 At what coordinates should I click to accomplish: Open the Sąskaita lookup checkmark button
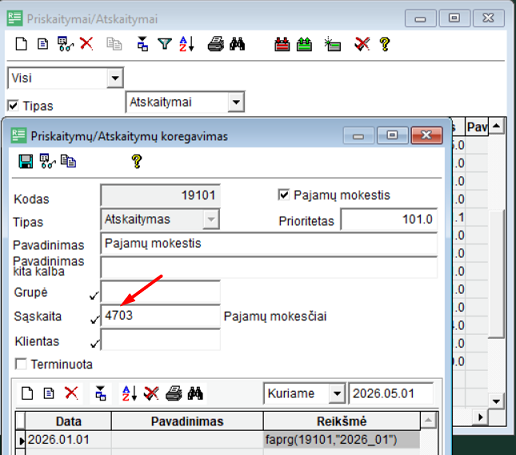95,319
